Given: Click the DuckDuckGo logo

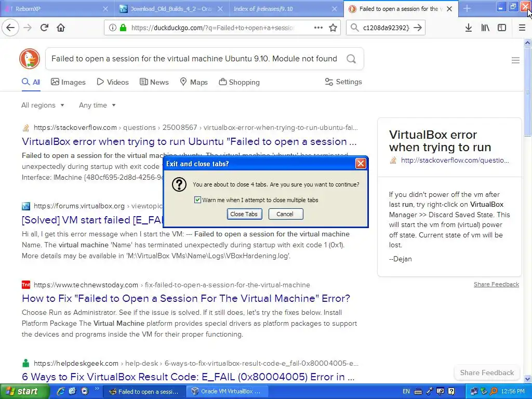Looking at the screenshot, I should point(30,59).
